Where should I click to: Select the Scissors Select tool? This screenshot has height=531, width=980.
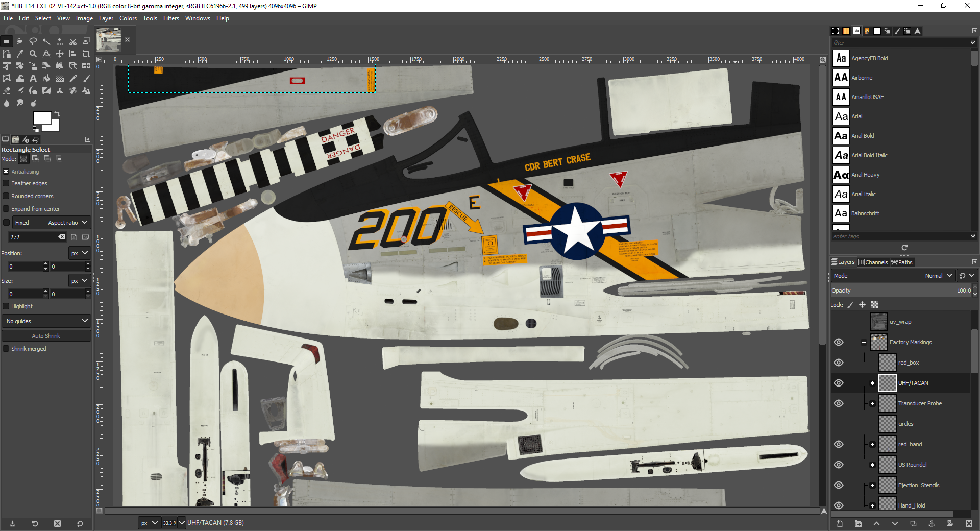click(73, 41)
